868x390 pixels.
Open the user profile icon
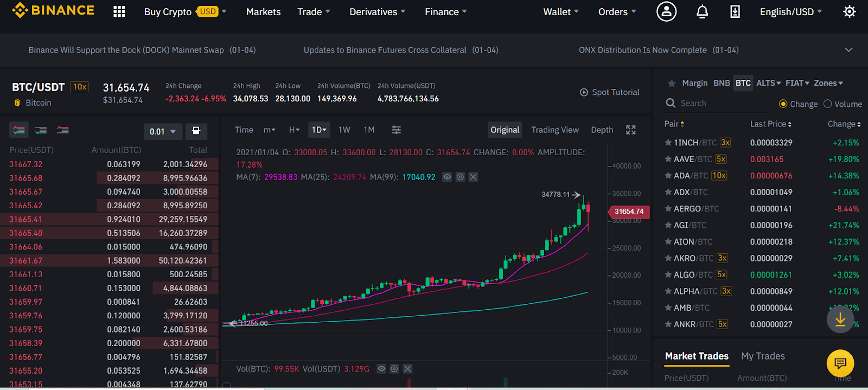666,11
